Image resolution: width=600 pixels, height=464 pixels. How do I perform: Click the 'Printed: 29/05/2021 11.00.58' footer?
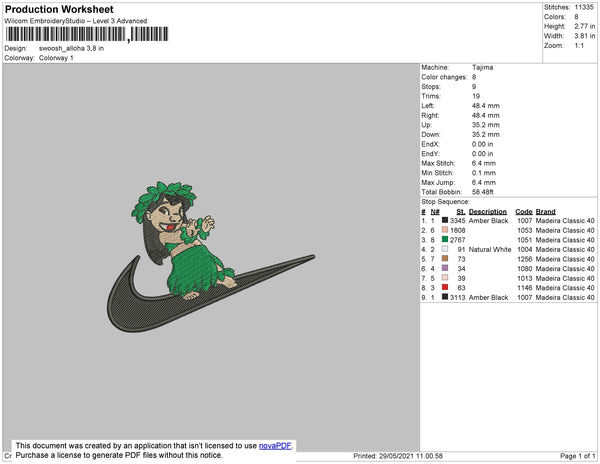[x=398, y=456]
